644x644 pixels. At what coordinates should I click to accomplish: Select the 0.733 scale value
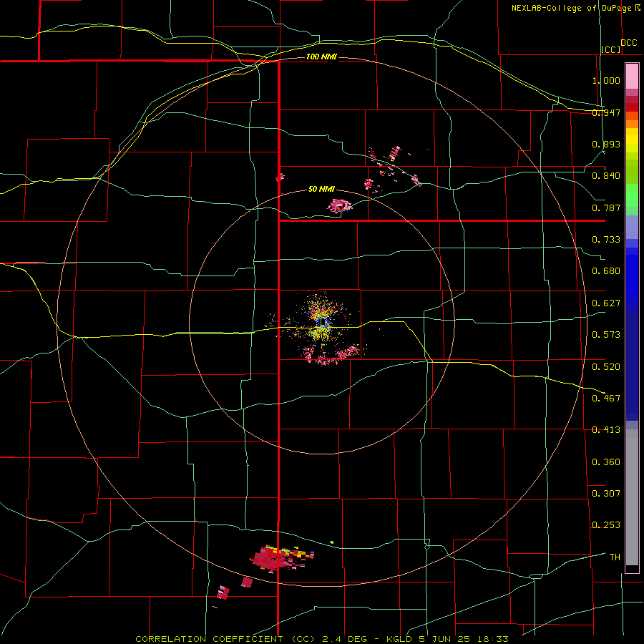pos(606,240)
